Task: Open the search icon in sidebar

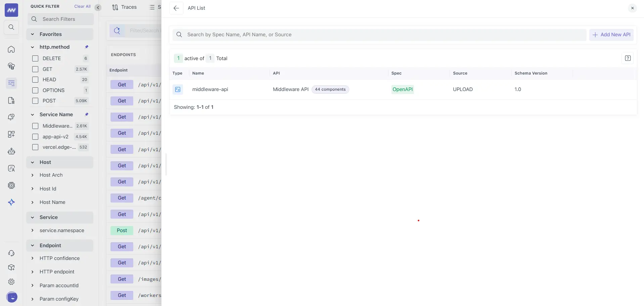Action: tap(11, 27)
